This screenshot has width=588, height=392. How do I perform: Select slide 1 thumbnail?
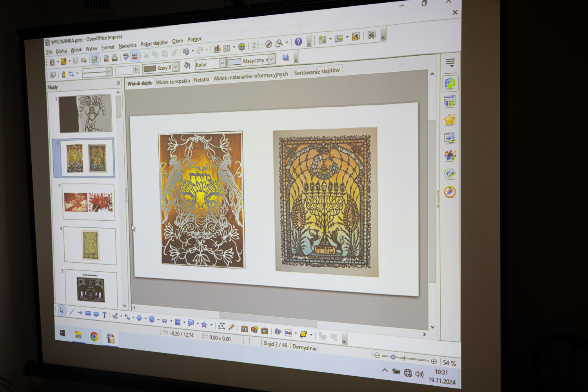(x=85, y=113)
